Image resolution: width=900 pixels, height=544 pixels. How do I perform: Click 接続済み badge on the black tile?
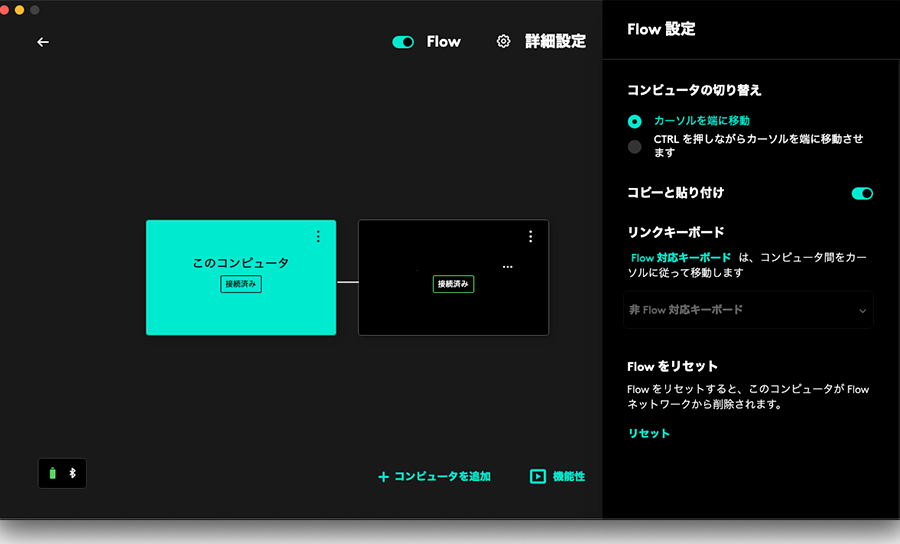[453, 284]
